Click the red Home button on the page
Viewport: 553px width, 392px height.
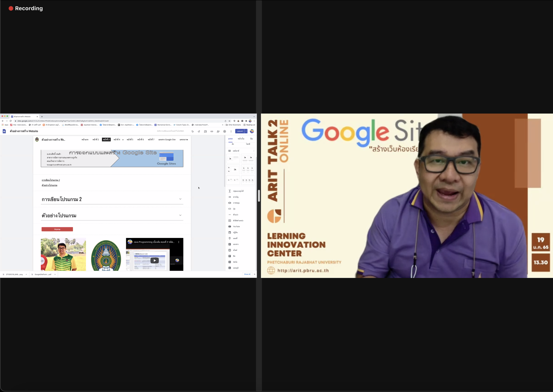(x=57, y=229)
